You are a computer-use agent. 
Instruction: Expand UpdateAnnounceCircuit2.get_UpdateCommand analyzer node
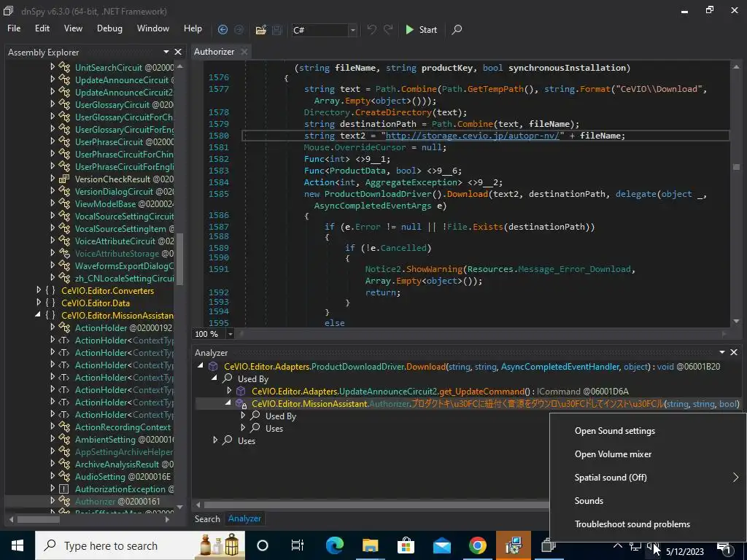[x=229, y=391]
